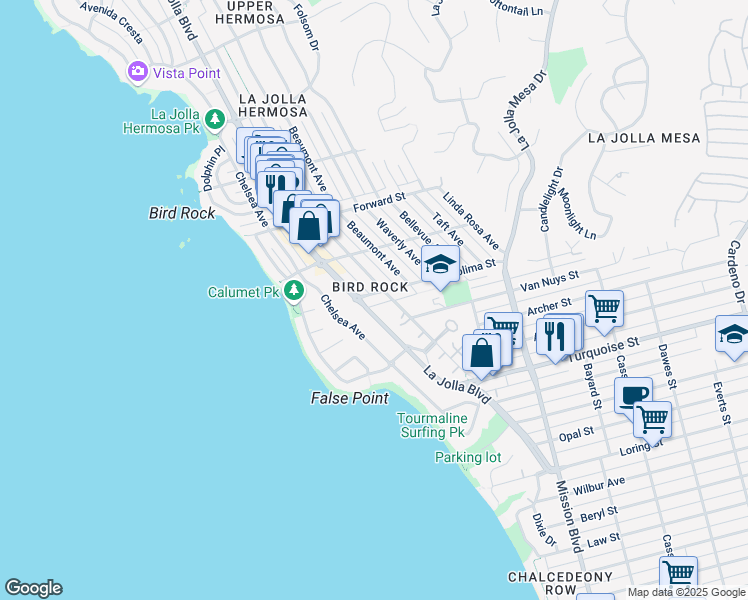Click the Linda Rosa Ave label
Image resolution: width=748 pixels, height=600 pixels.
pos(470,221)
